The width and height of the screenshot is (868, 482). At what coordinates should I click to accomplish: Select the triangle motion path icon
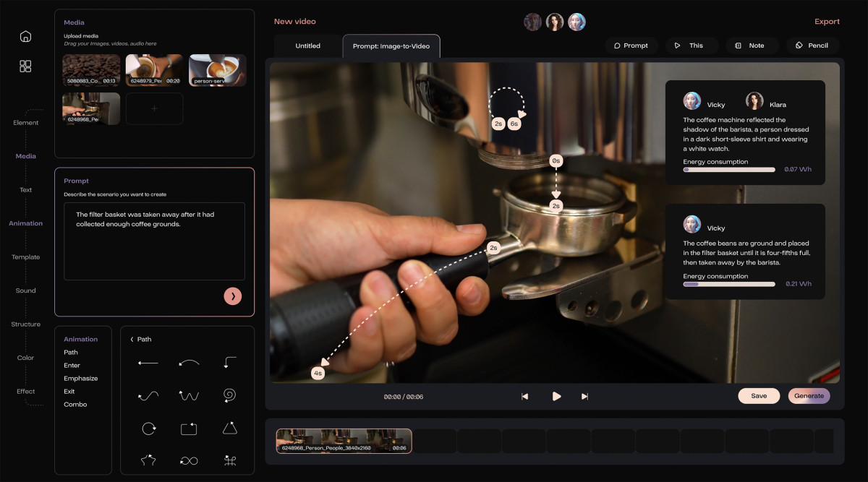(229, 429)
